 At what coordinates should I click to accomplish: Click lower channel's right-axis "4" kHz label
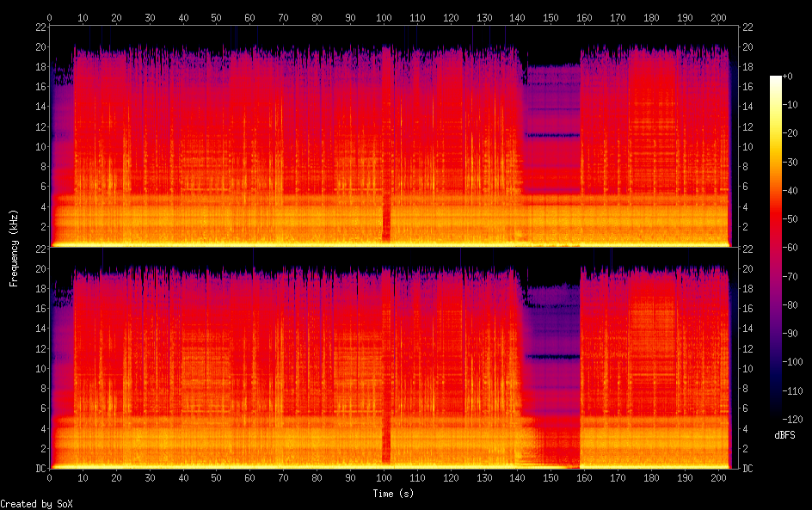pos(745,428)
